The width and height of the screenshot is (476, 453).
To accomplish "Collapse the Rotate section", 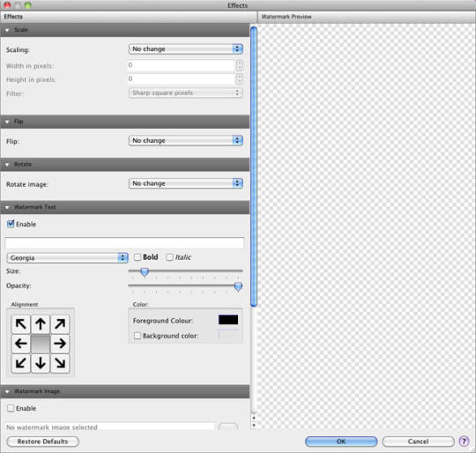I will tap(7, 165).
